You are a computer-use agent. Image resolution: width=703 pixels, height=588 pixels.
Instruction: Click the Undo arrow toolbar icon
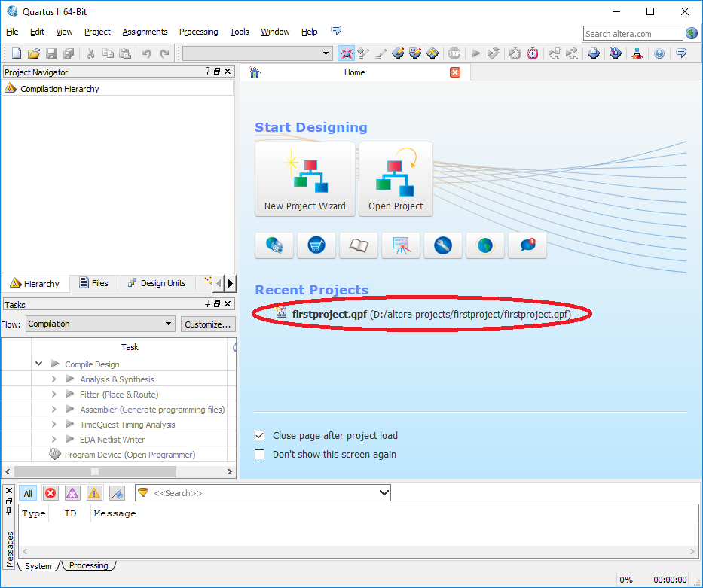click(147, 53)
